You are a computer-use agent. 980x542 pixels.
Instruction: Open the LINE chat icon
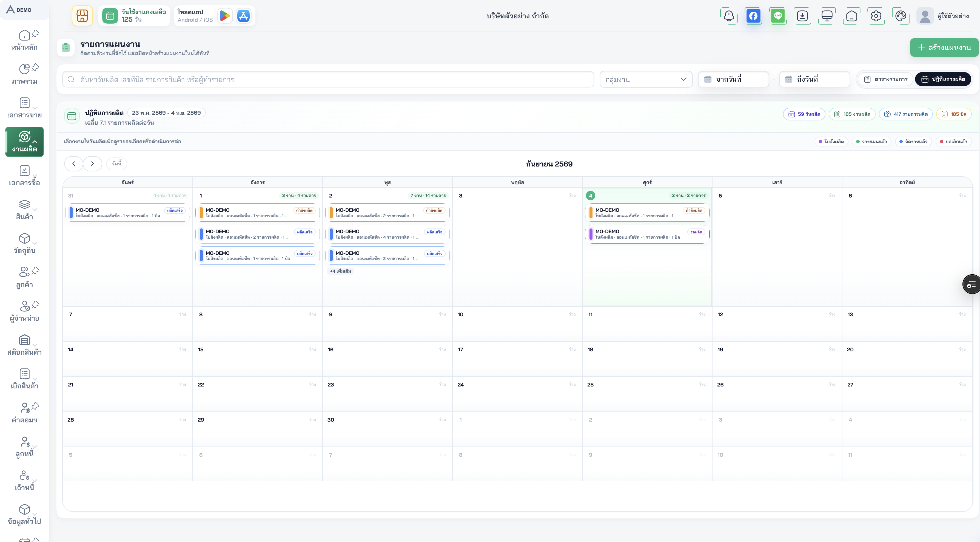[777, 16]
